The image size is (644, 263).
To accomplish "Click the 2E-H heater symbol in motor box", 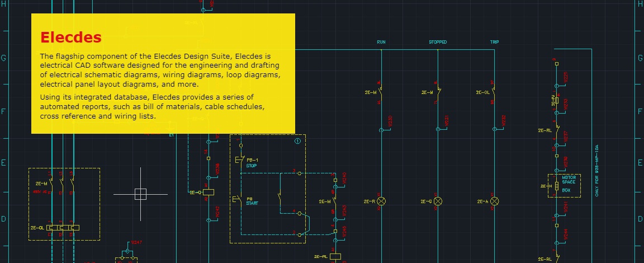I will 557,186.
